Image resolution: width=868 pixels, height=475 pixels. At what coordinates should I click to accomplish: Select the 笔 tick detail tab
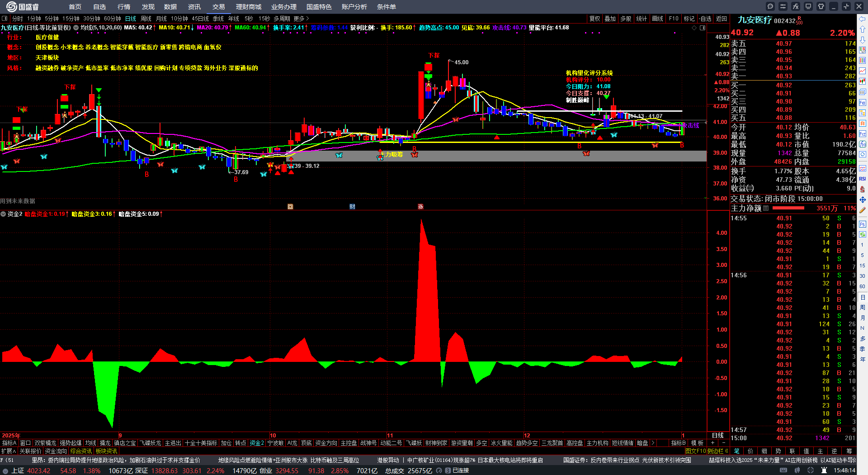tap(737, 451)
